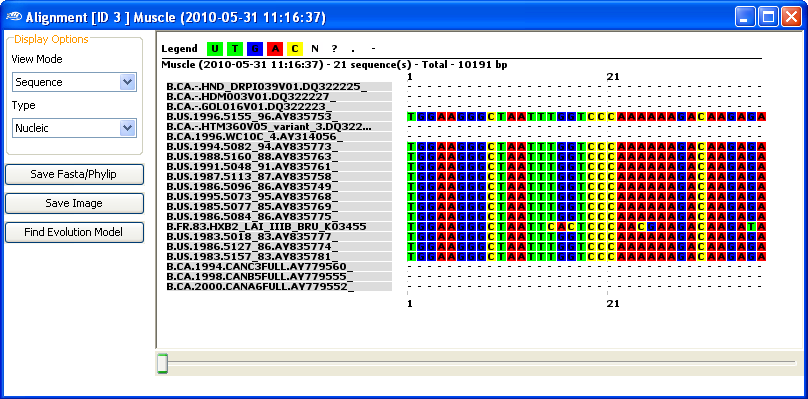Click the horizontal alignment slider handle

click(x=162, y=363)
